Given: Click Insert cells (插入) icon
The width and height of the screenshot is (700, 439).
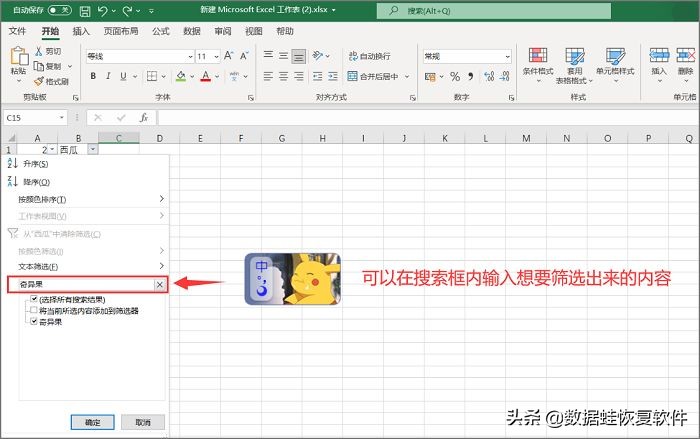Looking at the screenshot, I should coord(659,55).
